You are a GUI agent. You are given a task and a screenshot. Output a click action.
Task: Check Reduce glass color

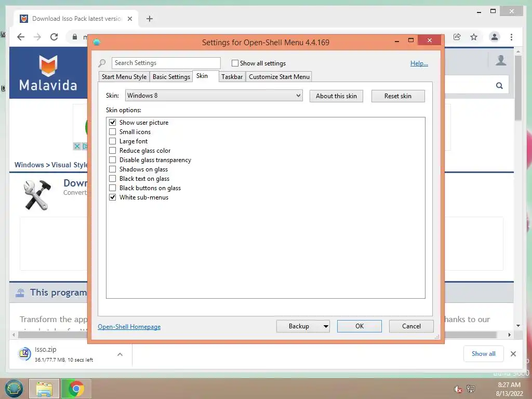[112, 151]
